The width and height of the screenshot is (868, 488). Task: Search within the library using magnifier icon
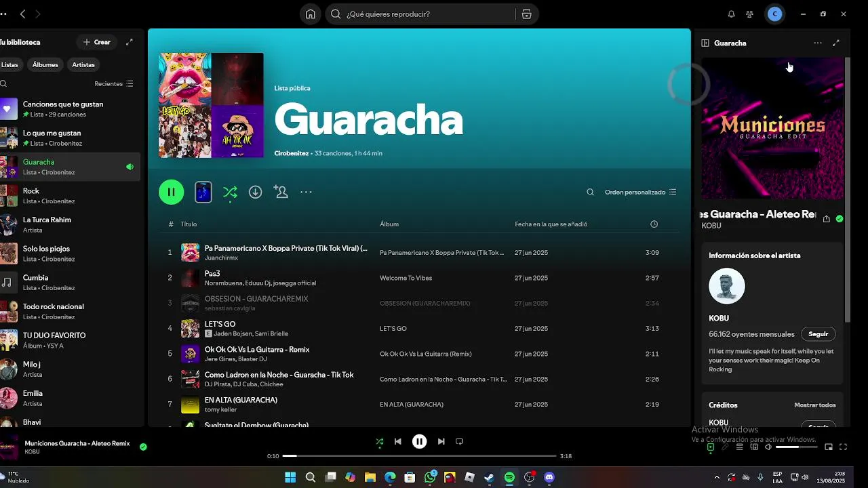[x=3, y=84]
